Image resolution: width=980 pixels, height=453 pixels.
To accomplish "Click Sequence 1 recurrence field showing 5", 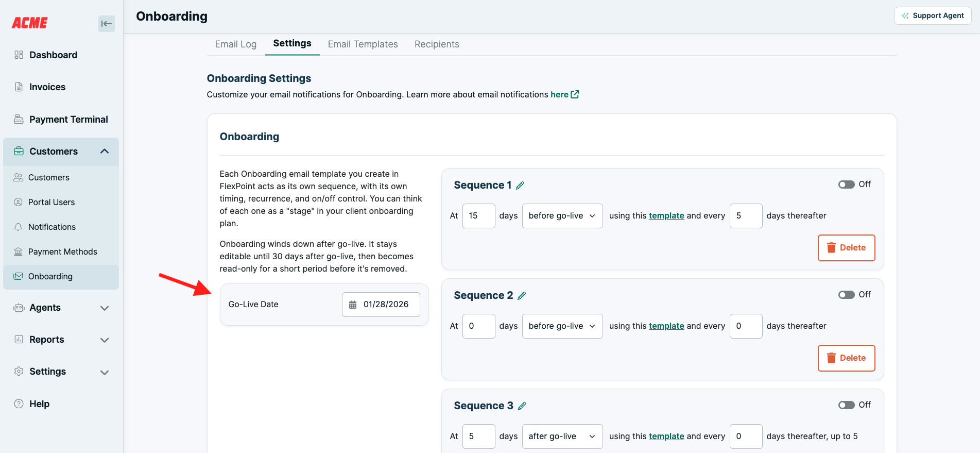I will click(x=746, y=216).
